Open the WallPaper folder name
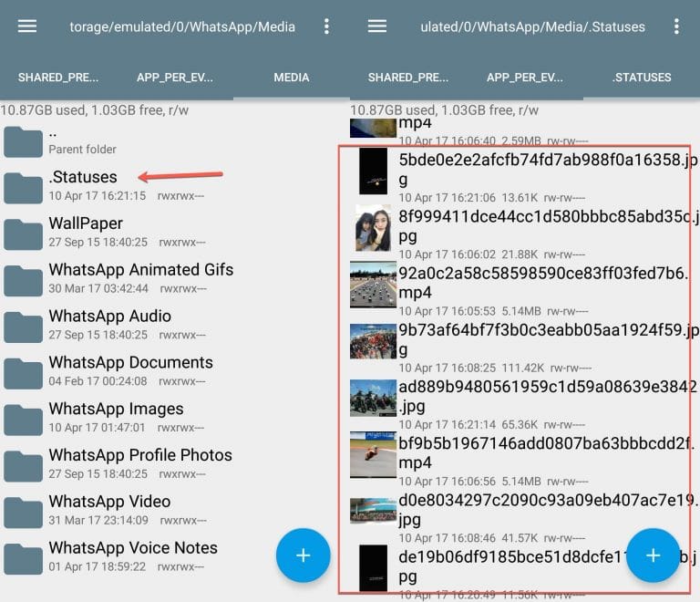 pyautogui.click(x=86, y=223)
